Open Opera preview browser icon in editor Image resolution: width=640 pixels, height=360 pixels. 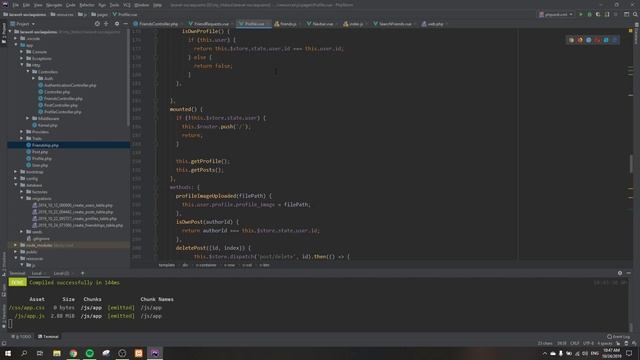(x=597, y=40)
